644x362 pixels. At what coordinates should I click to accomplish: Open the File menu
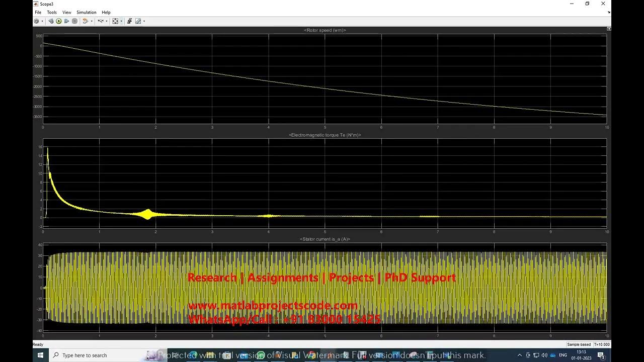pyautogui.click(x=38, y=12)
